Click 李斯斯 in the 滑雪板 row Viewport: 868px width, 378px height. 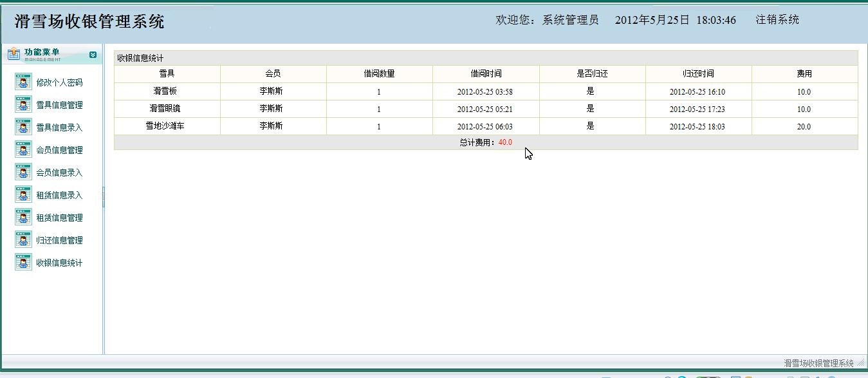point(272,91)
